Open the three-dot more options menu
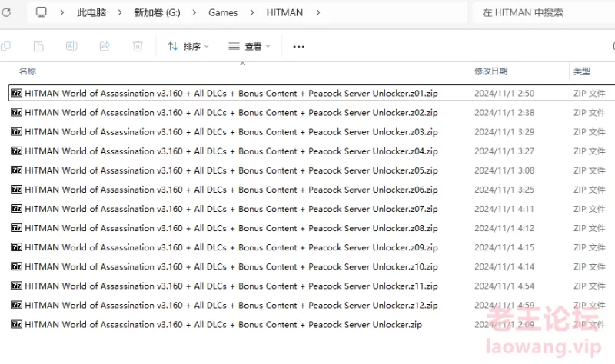The image size is (615, 364). point(299,47)
